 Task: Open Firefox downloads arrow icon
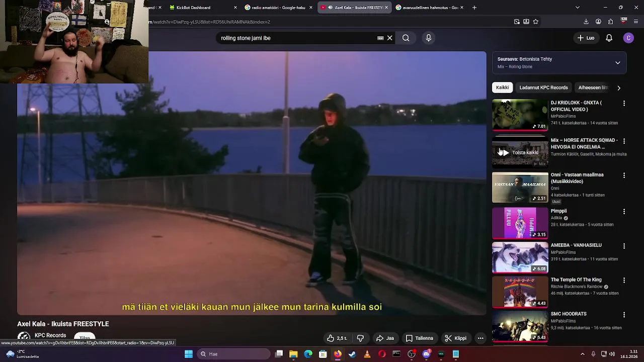(x=586, y=22)
